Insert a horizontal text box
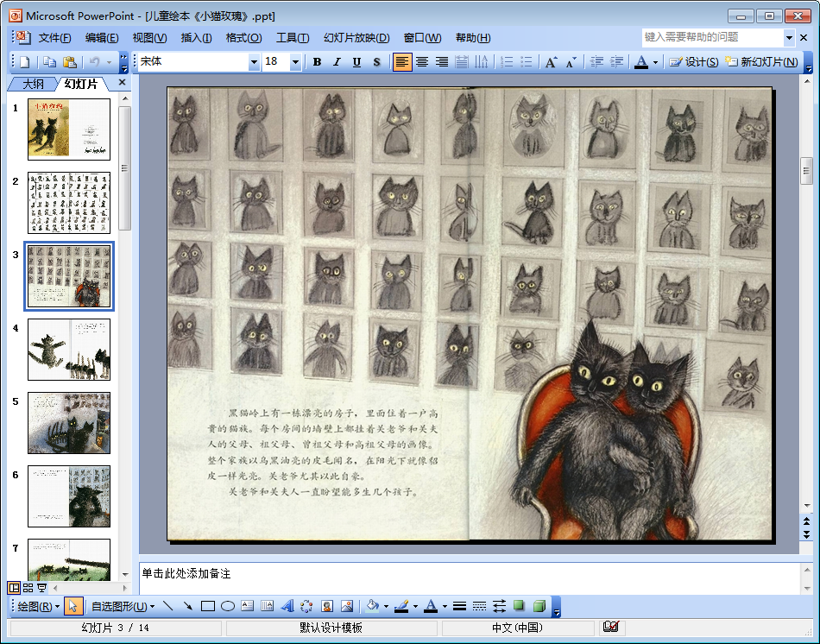The image size is (820, 644). tap(248, 606)
